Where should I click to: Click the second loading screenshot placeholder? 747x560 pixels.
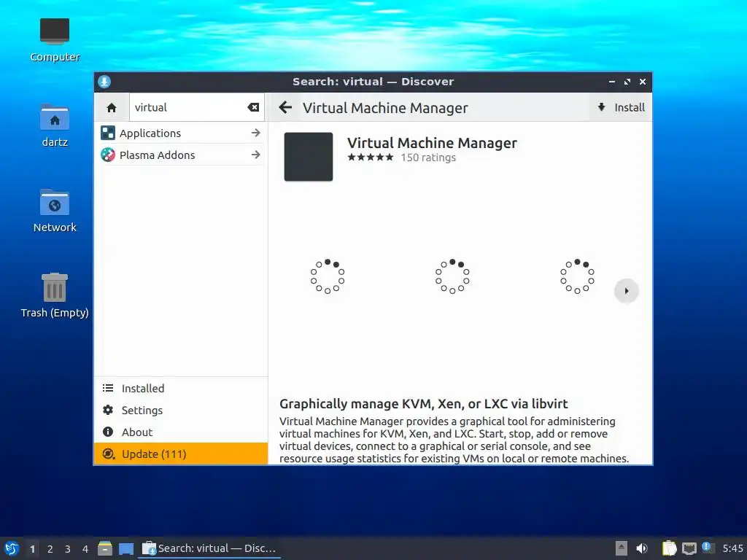(452, 276)
